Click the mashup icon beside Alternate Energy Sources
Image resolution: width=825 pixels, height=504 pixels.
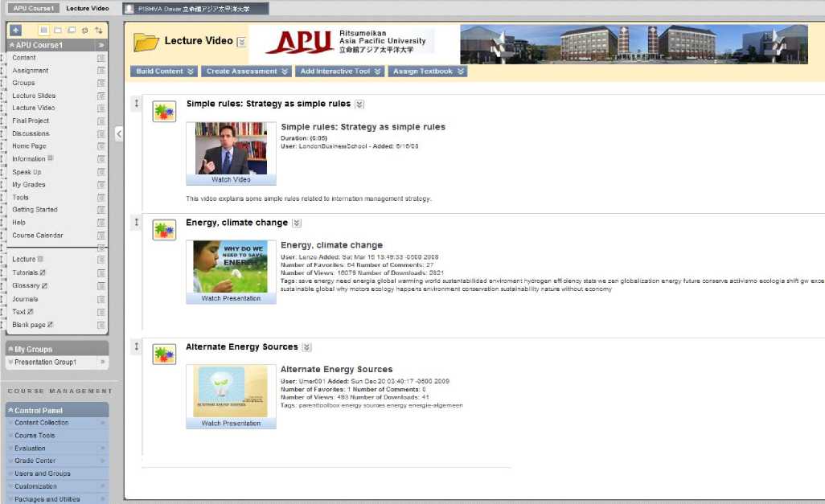(x=164, y=354)
